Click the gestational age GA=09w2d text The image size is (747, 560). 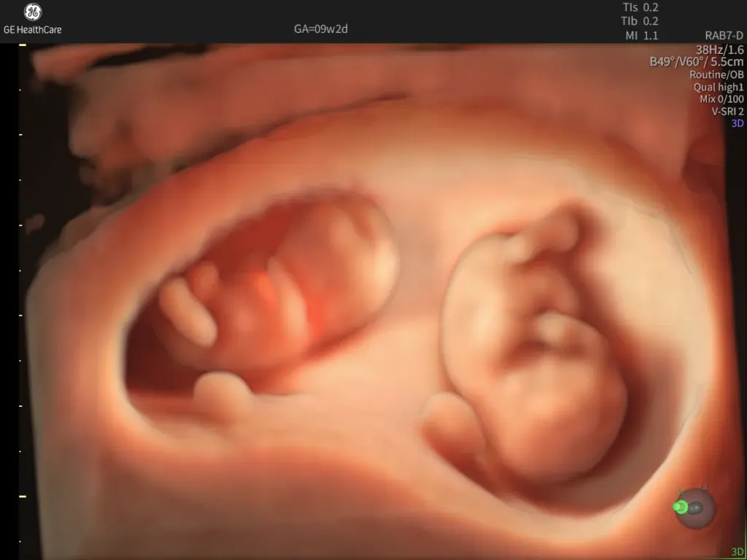[321, 29]
